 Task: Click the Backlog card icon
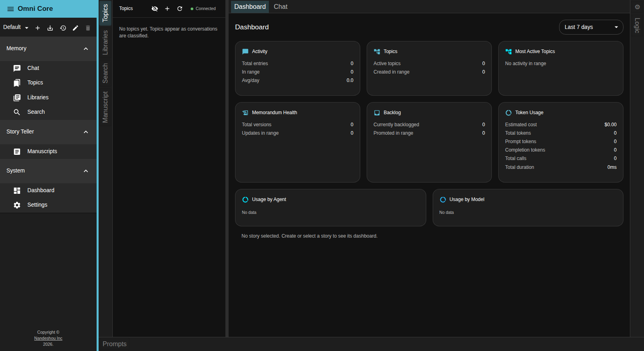(x=377, y=113)
